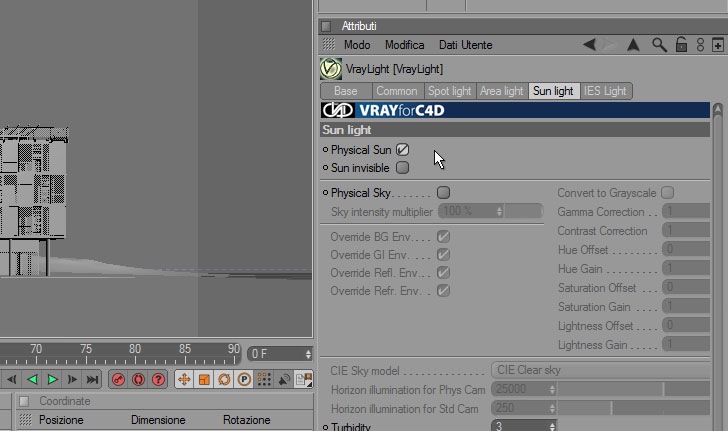The image size is (728, 431).
Task: Jump to the end of animation
Action: pos(92,379)
